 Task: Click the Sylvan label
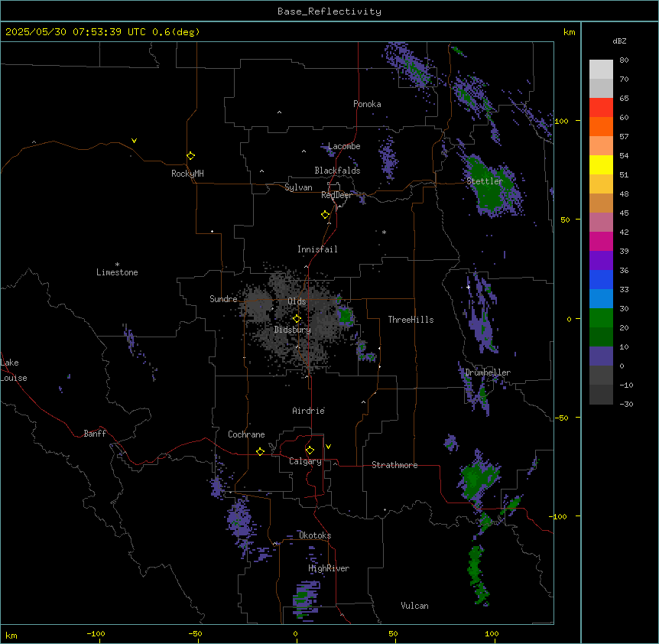point(298,187)
